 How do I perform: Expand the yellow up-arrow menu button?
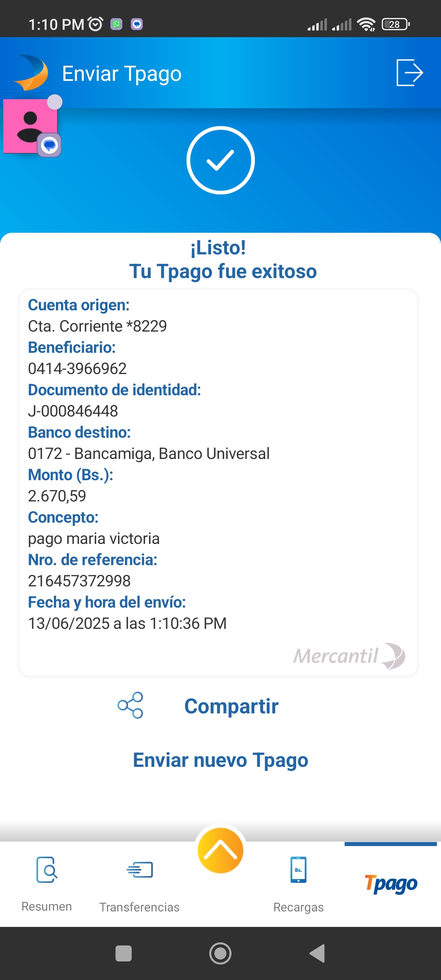coord(220,850)
